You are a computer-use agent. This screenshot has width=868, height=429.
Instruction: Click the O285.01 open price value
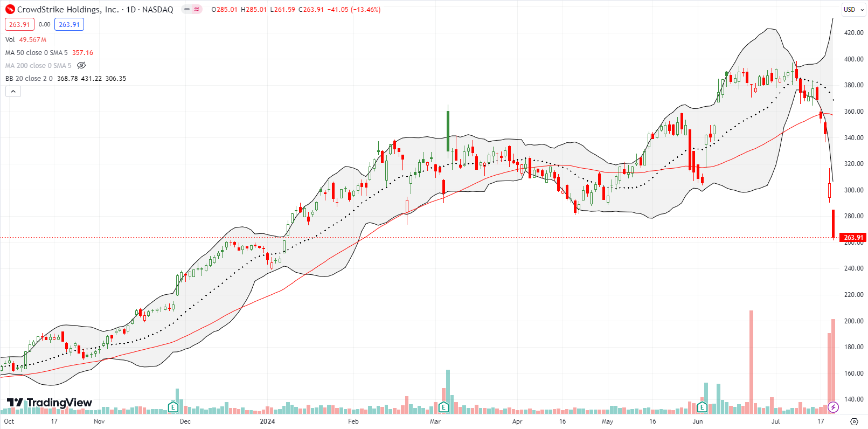coord(224,9)
